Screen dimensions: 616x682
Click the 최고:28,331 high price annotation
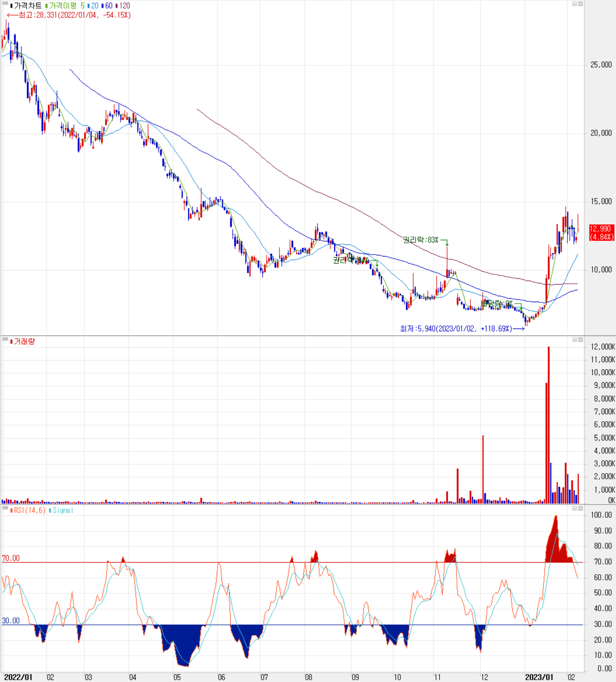[x=69, y=15]
